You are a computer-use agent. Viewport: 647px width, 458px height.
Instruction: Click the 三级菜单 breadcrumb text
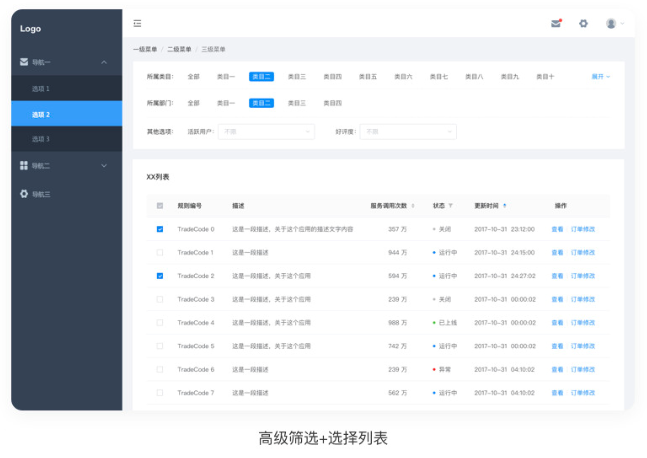point(213,49)
